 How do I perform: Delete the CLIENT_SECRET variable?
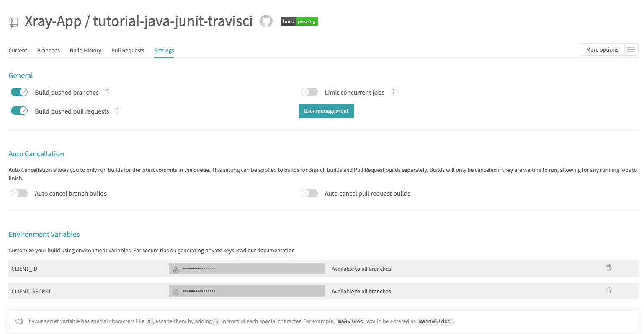click(608, 290)
